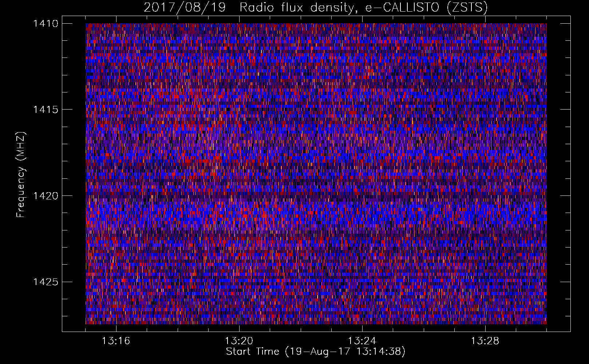
Task: Click the 13:28 time axis label
Action: point(485,341)
